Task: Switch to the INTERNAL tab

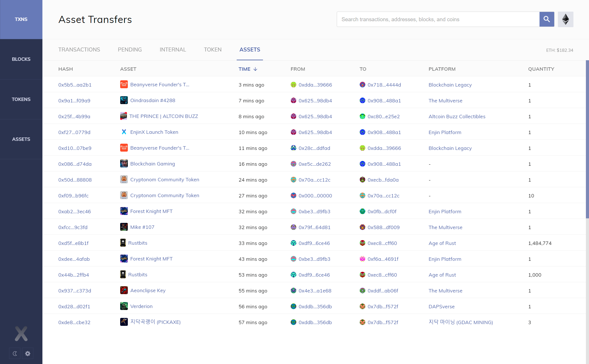Action: click(173, 49)
